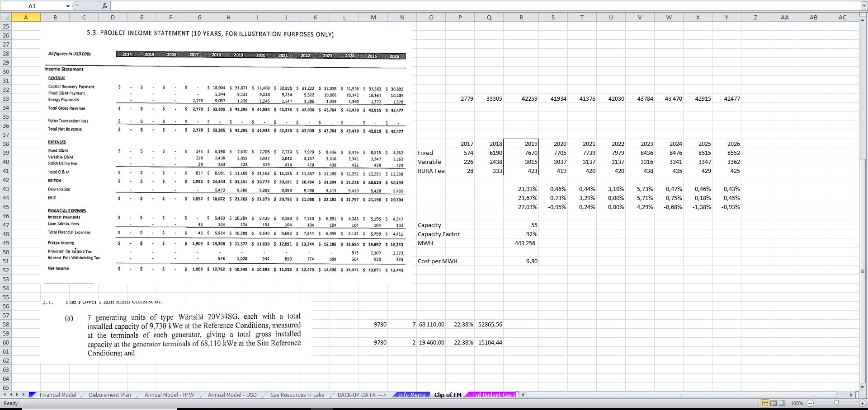Click cell with value 443 256
Screen dimensions: 868x410
[x=521, y=243]
